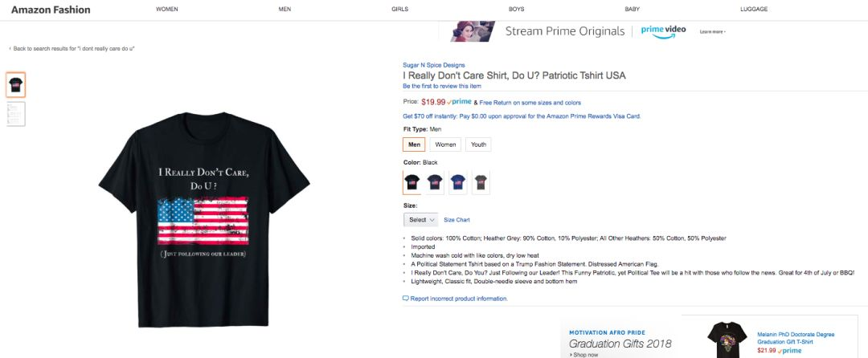
Task: Select the dark grey shirt color swatch
Action: coord(481,182)
